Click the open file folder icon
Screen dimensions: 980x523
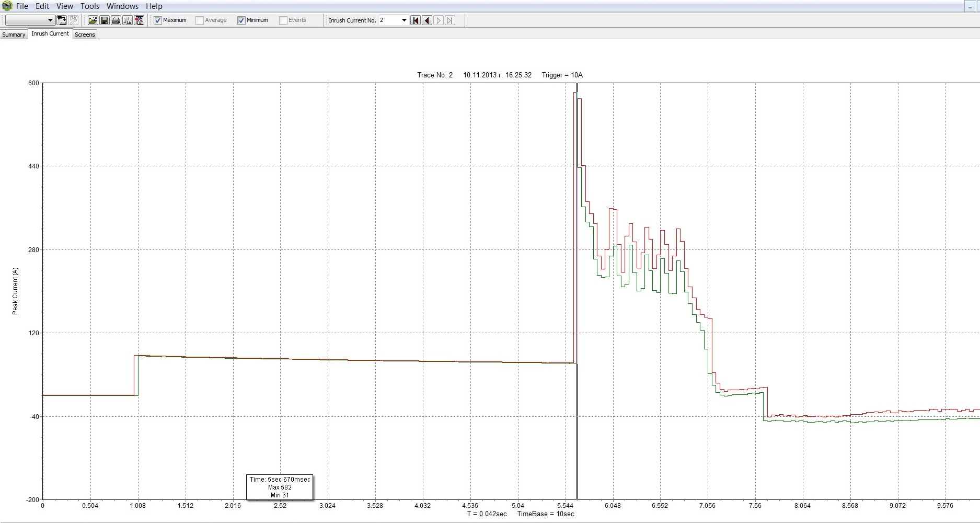click(93, 20)
